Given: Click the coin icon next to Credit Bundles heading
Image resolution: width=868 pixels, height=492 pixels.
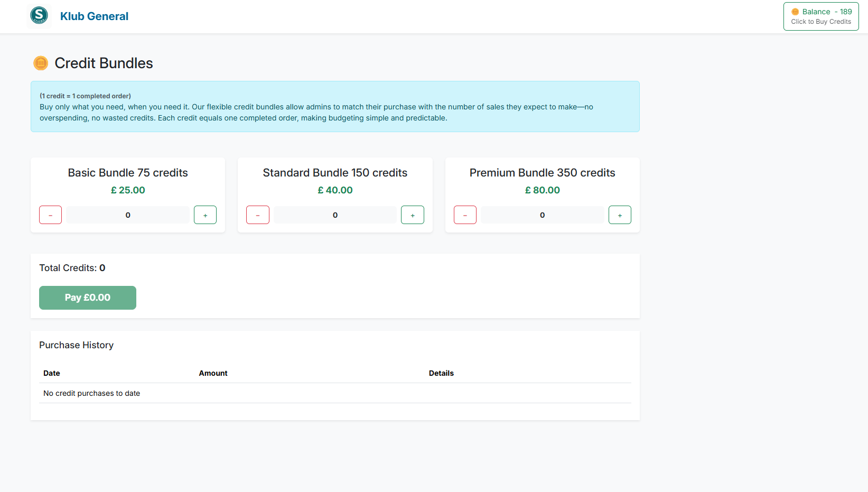Looking at the screenshot, I should click(x=40, y=63).
